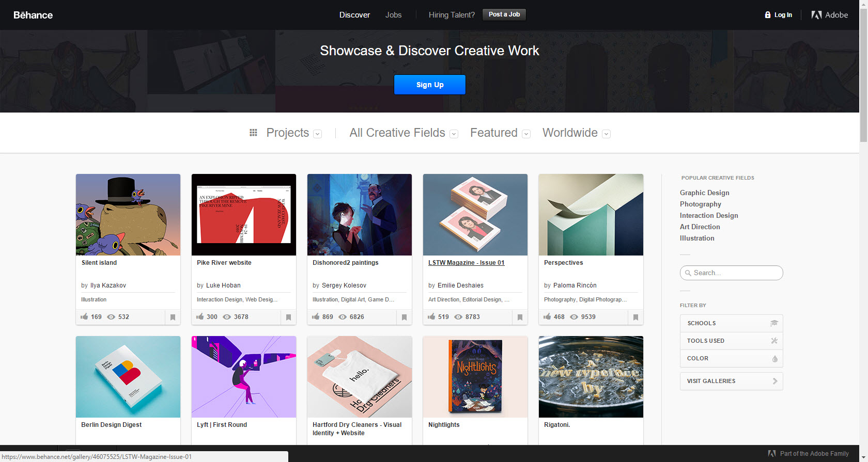868x462 pixels.
Task: Expand the Schools filter
Action: (x=732, y=323)
